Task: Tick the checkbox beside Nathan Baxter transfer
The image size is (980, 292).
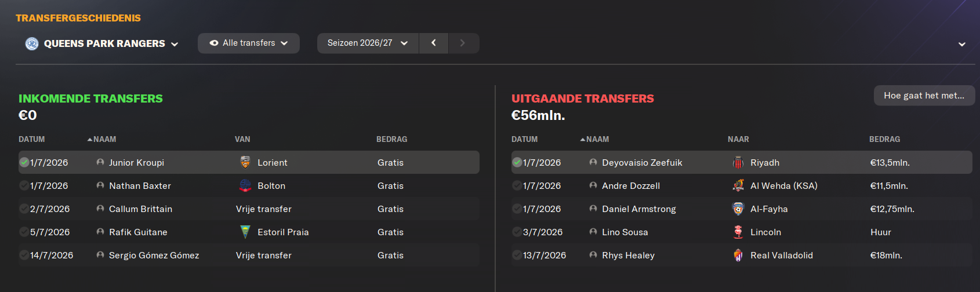Action: [24, 185]
